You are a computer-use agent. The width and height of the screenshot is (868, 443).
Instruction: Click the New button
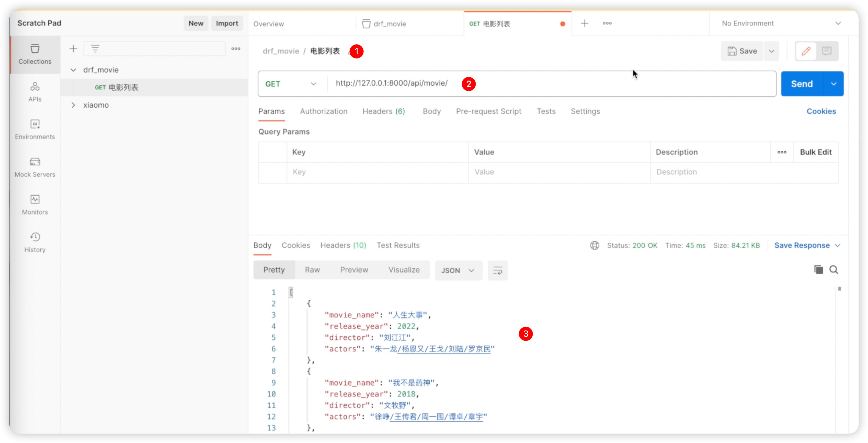click(x=196, y=23)
